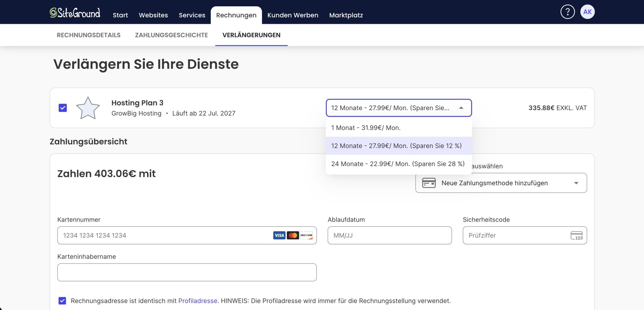Click the Hosting Plan 3 star icon
The image size is (644, 310).
pyautogui.click(x=88, y=108)
